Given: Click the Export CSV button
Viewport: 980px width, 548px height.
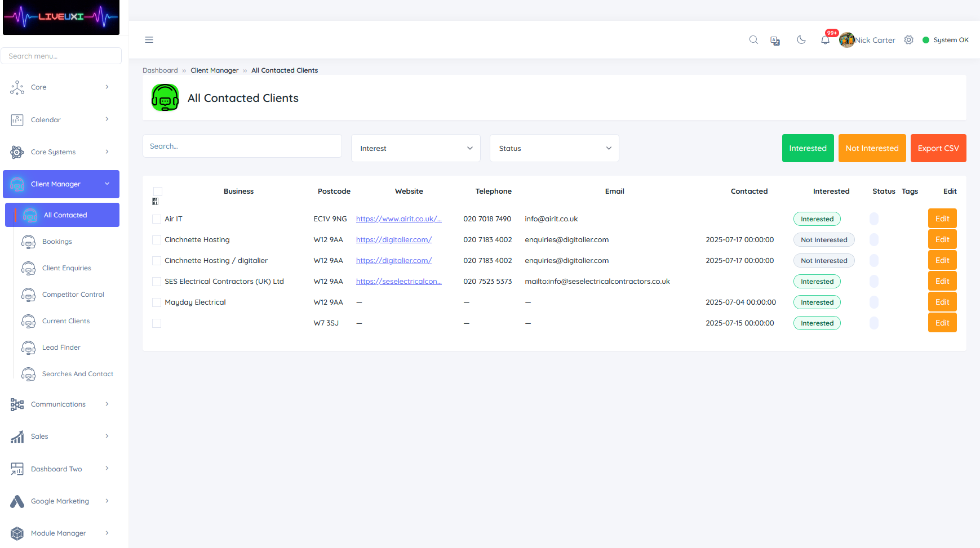Looking at the screenshot, I should click(938, 148).
